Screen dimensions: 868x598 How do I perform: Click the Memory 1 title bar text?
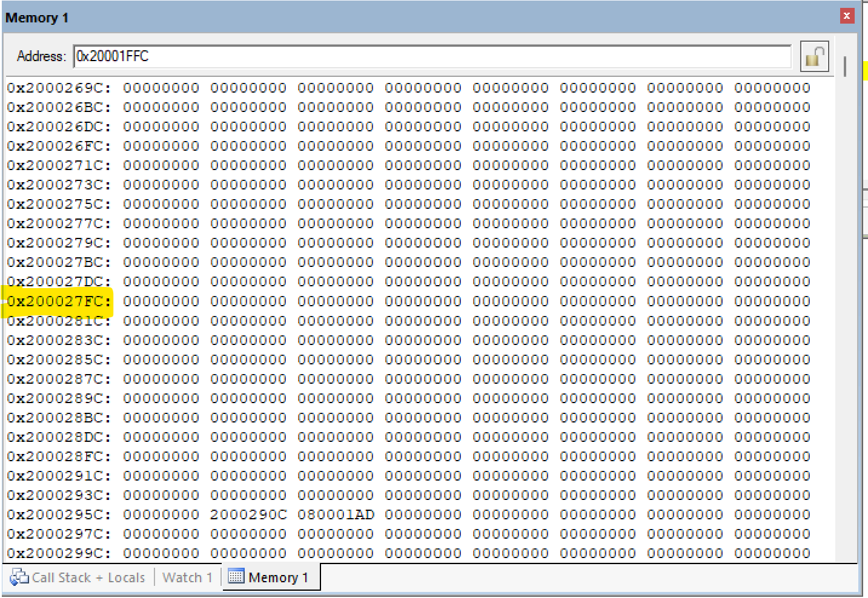(x=37, y=18)
